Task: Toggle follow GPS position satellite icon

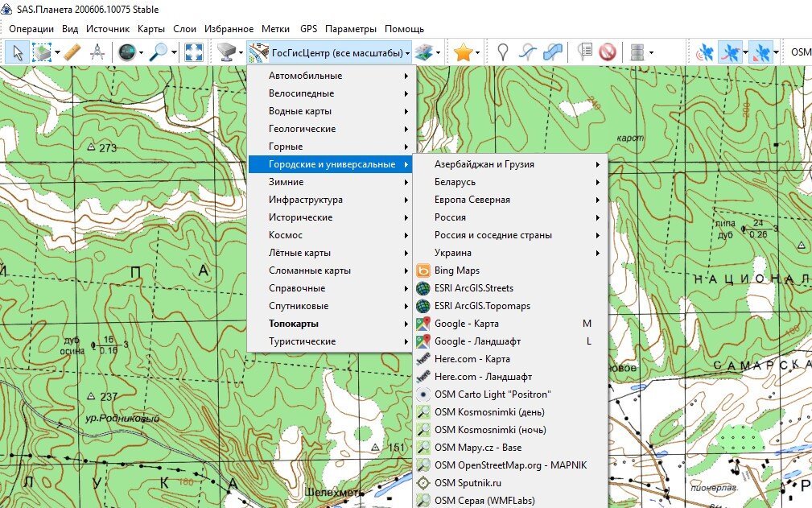Action: (x=761, y=52)
